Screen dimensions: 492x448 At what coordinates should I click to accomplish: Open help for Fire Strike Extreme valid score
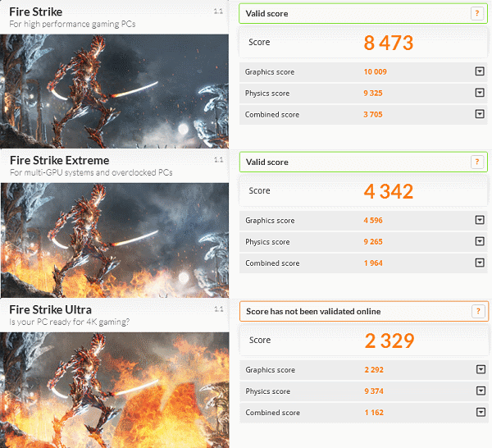click(x=477, y=162)
